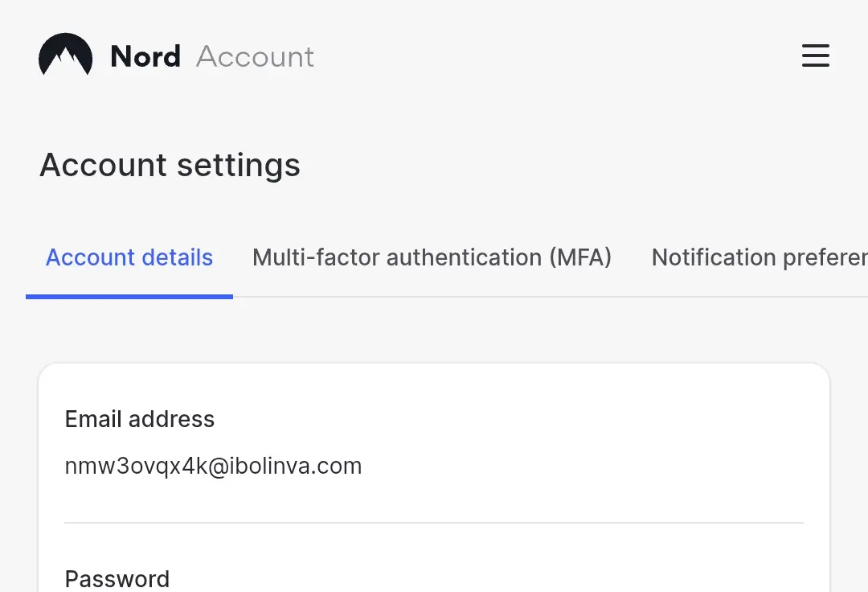Click the blue underline beneath Account details

click(129, 296)
